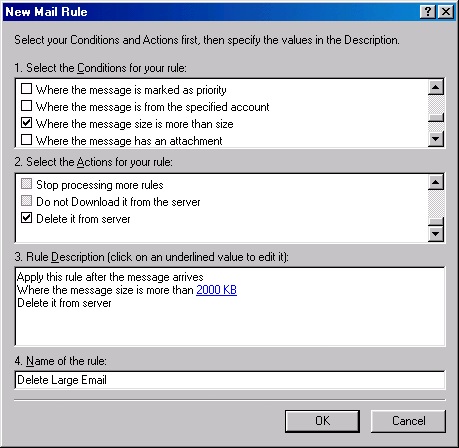Click the Conditions list scroll down arrow
Image resolution: width=459 pixels, height=448 pixels.
[436, 138]
